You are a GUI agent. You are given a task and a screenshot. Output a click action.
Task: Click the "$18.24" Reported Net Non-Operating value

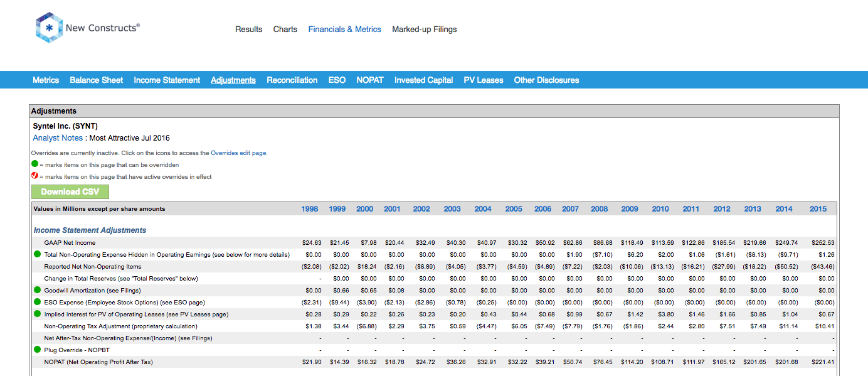click(x=367, y=267)
